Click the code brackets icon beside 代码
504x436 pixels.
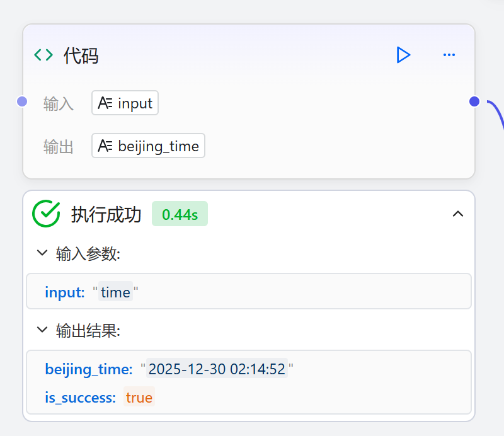tap(43, 55)
